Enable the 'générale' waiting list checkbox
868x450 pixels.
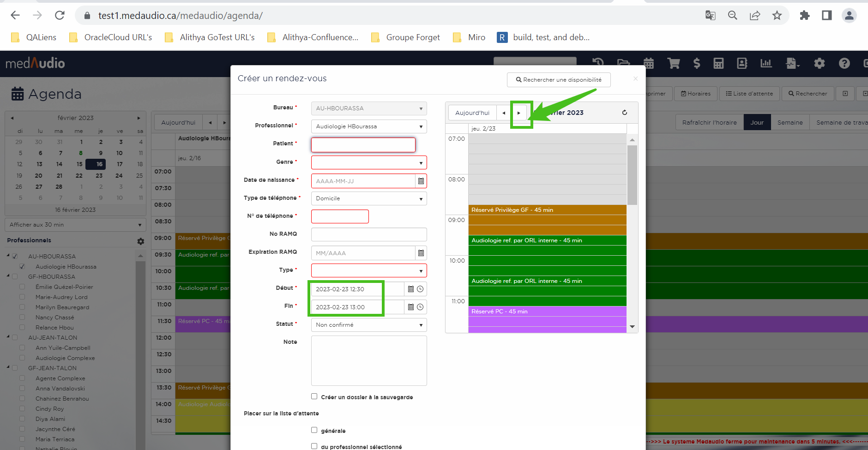[x=314, y=430]
